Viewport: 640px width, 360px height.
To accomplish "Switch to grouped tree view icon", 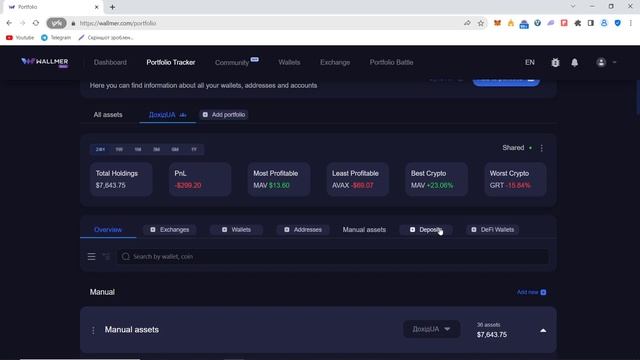I will (x=106, y=256).
